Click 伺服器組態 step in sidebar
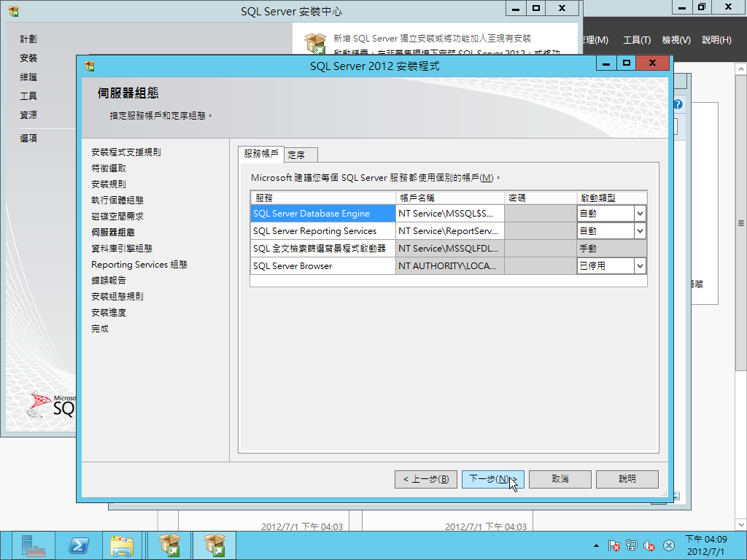 click(x=113, y=233)
